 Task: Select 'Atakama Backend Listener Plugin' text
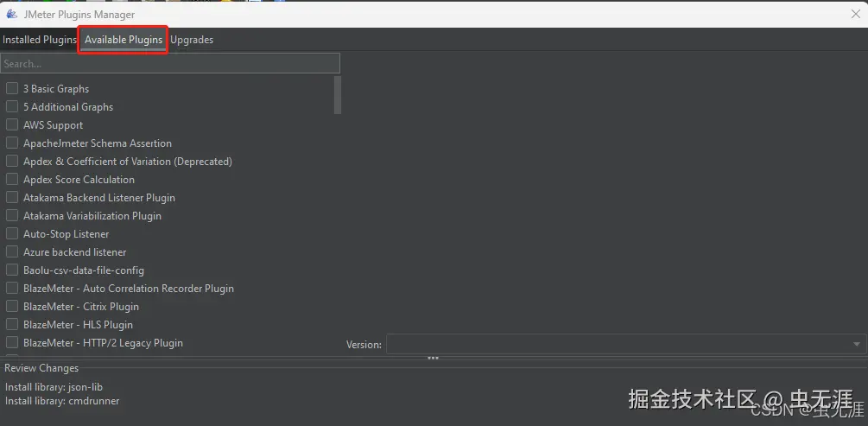coord(99,198)
